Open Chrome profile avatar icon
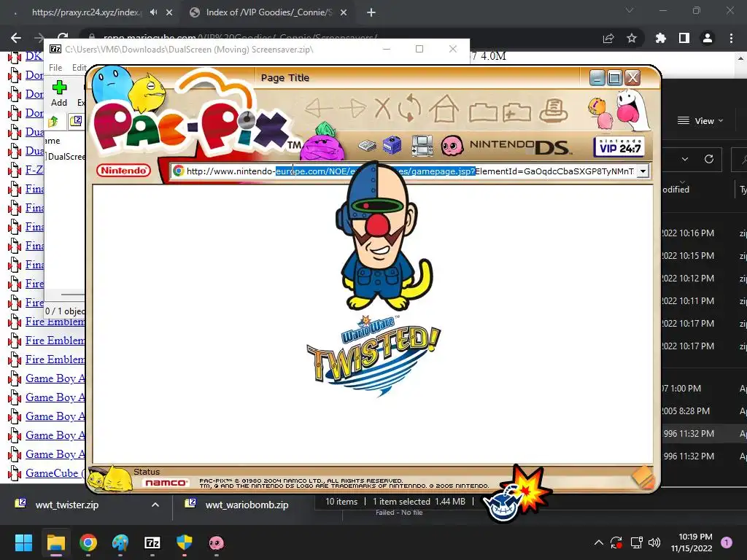747x560 pixels. (708, 38)
